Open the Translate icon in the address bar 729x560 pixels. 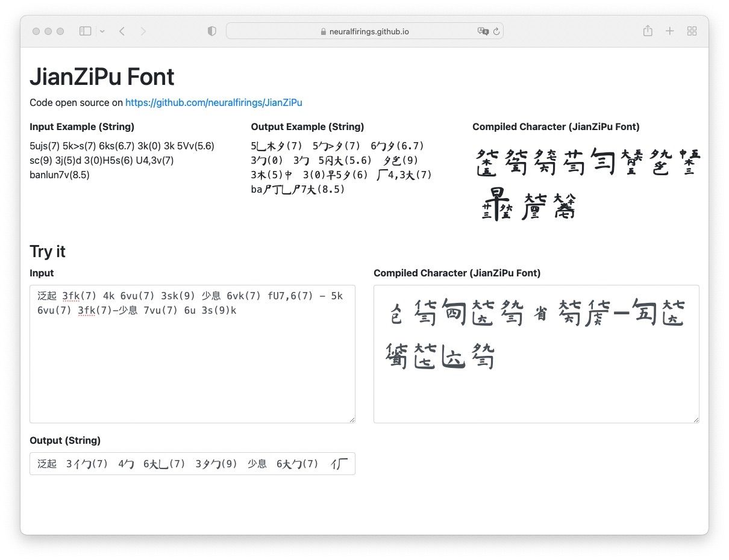pos(484,31)
